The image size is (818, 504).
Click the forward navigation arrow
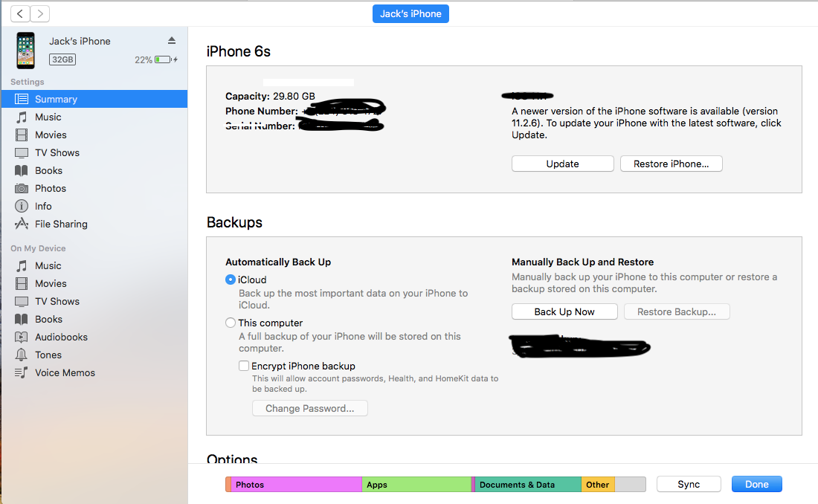coord(40,13)
